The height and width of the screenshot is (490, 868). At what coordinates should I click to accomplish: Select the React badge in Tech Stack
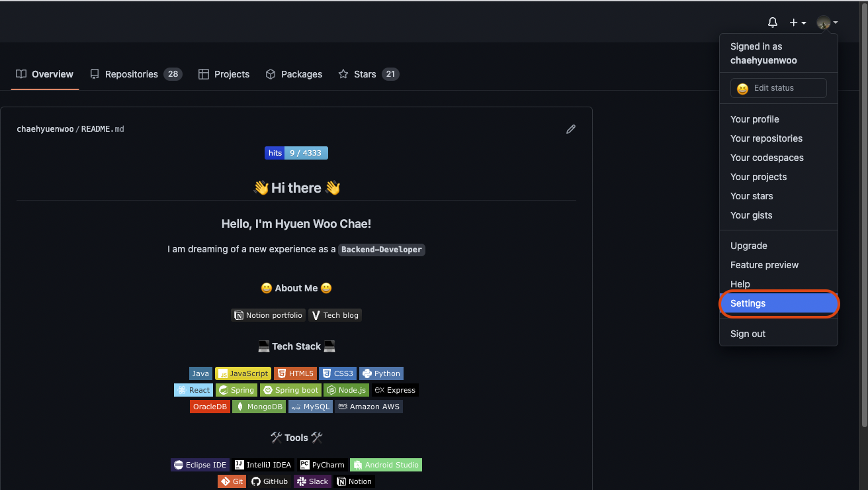click(193, 389)
